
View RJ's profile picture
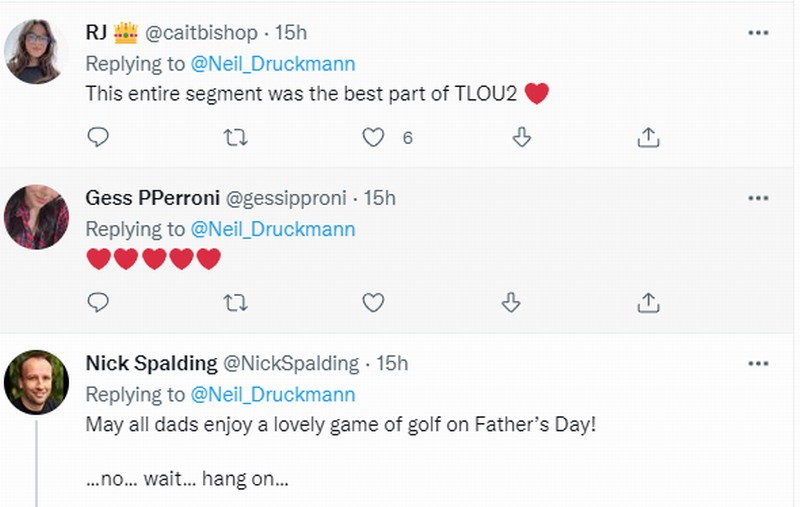point(36,50)
